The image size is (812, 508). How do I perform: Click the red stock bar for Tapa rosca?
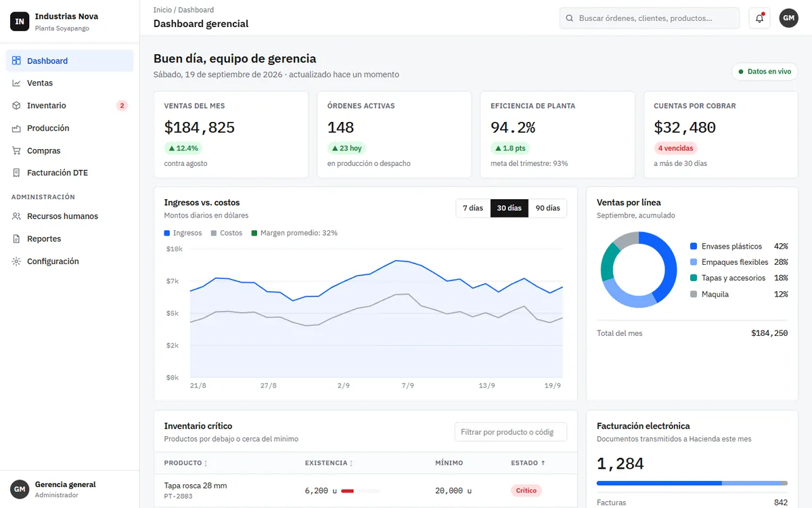(x=348, y=491)
